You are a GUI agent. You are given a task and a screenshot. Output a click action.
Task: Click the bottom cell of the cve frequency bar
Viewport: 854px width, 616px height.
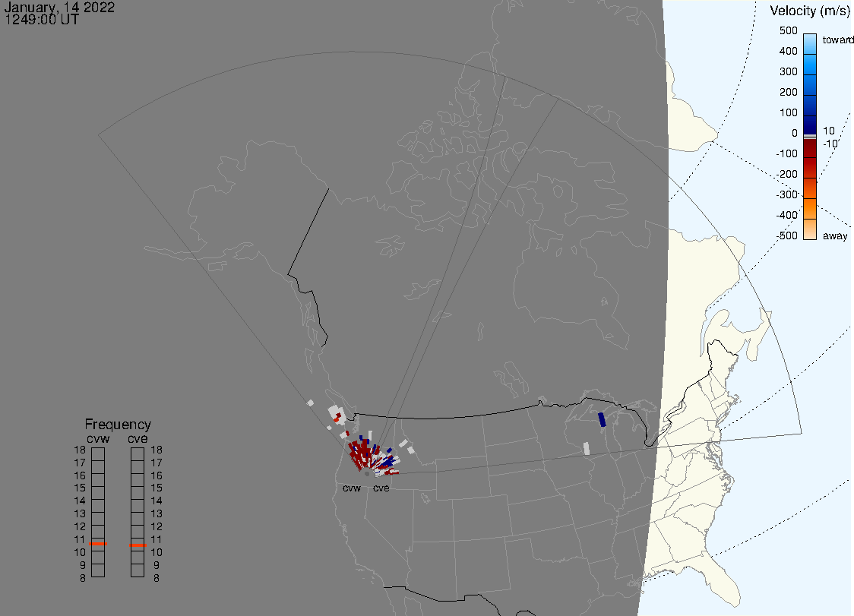click(x=138, y=570)
